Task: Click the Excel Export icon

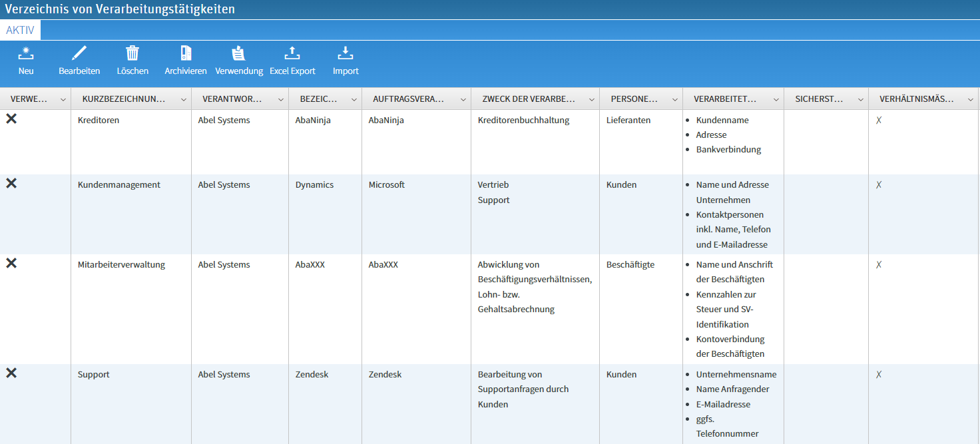Action: [292, 53]
